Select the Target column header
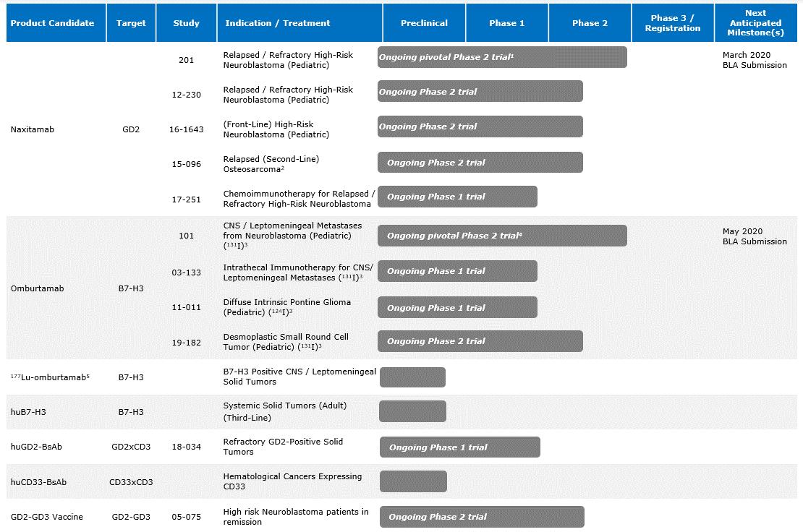Viewport: 803px width, 532px height. (x=131, y=23)
